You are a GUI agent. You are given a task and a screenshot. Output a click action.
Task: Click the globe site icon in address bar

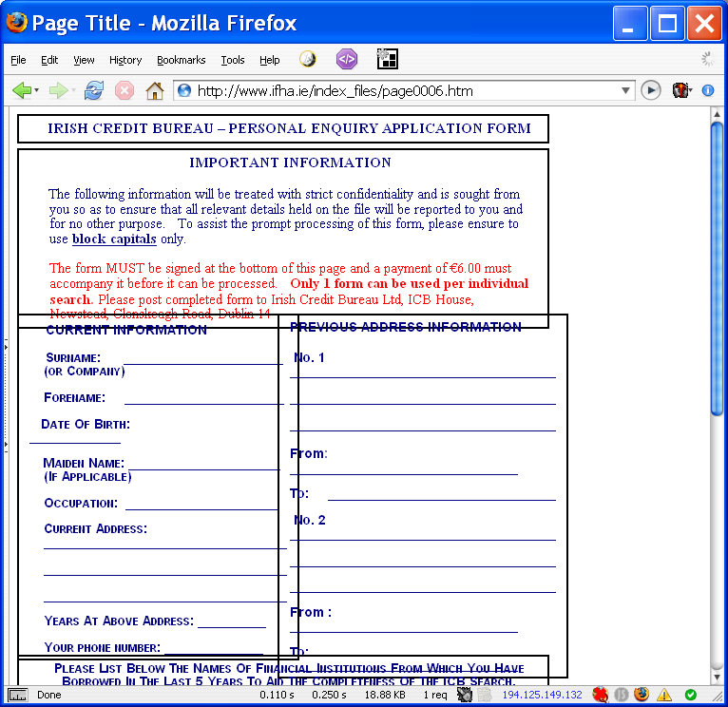[184, 90]
